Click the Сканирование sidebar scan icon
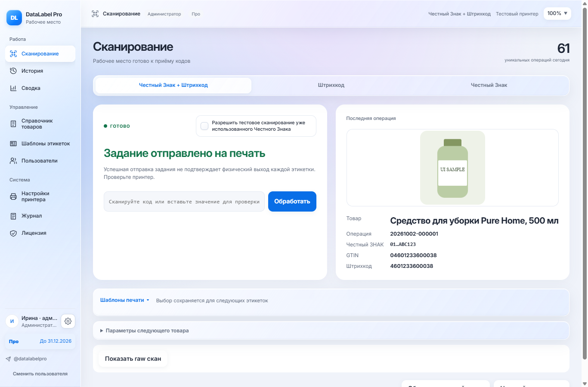Viewport: 588px width, 387px height. pos(13,54)
